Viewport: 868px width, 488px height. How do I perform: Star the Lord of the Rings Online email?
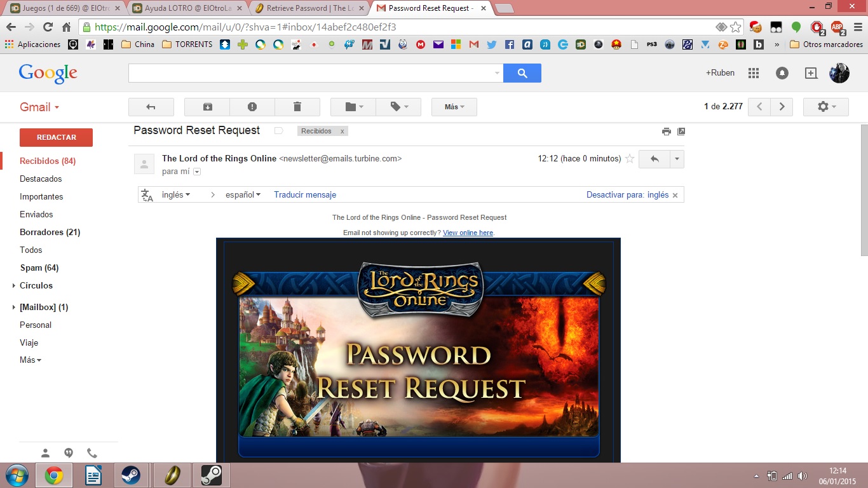pos(630,159)
